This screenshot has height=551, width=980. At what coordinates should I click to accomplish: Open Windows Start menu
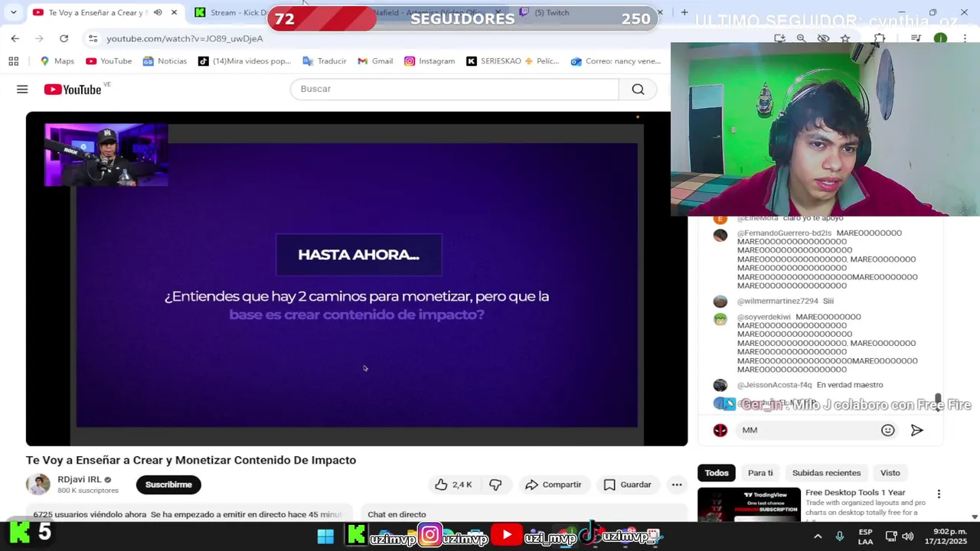[x=325, y=536]
